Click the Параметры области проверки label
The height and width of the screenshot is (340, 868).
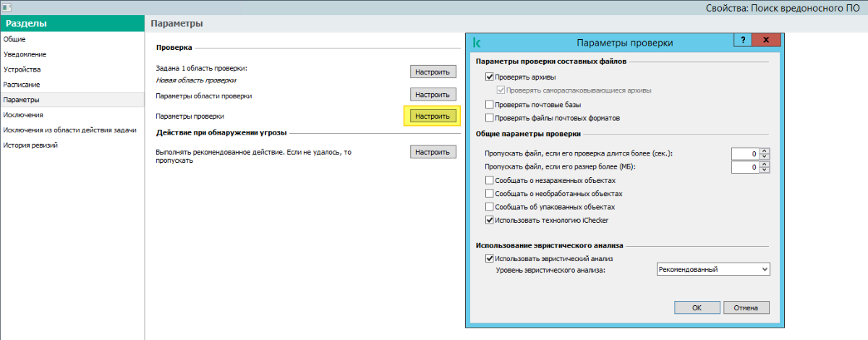[204, 95]
